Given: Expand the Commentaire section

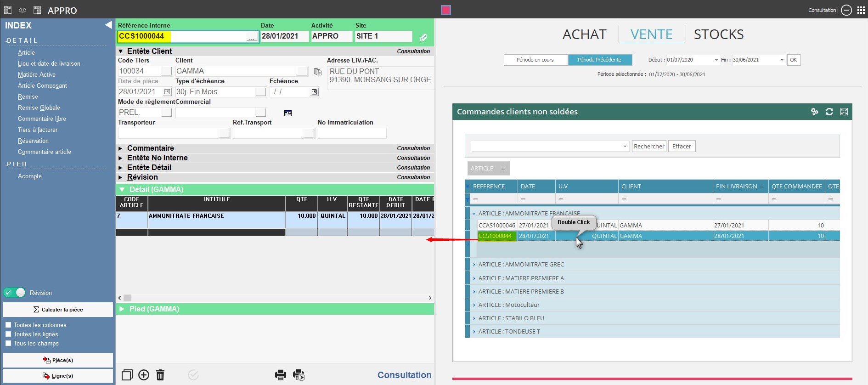Looking at the screenshot, I should (121, 148).
